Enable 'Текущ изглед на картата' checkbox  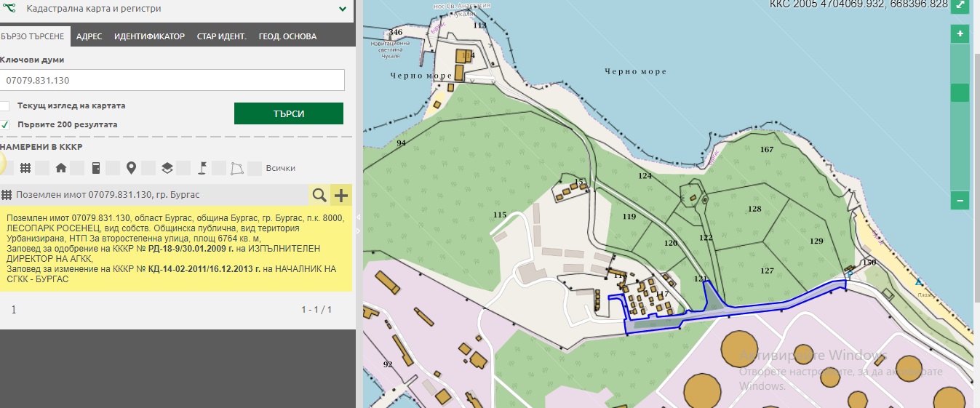point(4,106)
